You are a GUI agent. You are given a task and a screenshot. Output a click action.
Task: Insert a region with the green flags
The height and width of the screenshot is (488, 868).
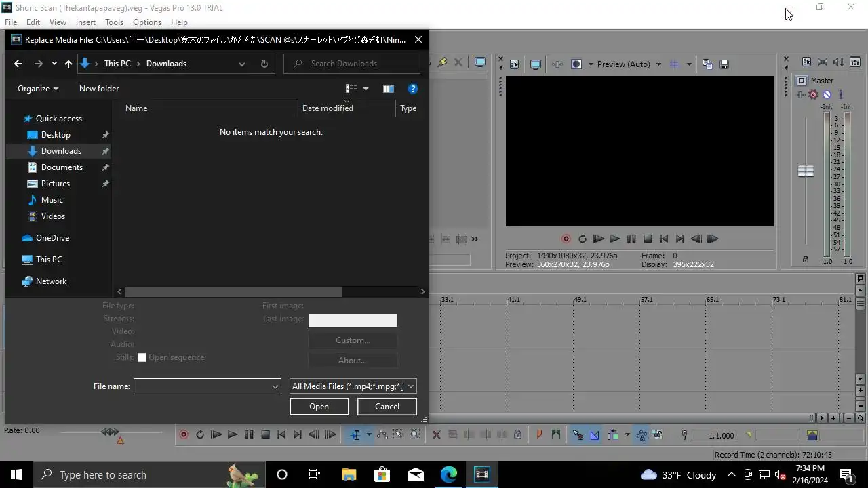(556, 435)
